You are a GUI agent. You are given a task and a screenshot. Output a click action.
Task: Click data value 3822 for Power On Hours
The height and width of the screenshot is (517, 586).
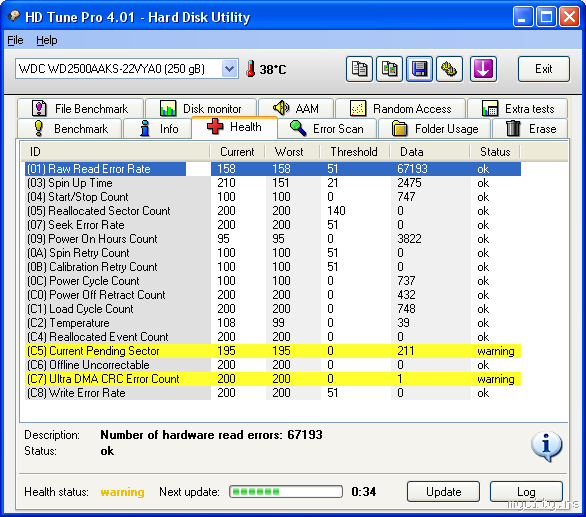[409, 239]
